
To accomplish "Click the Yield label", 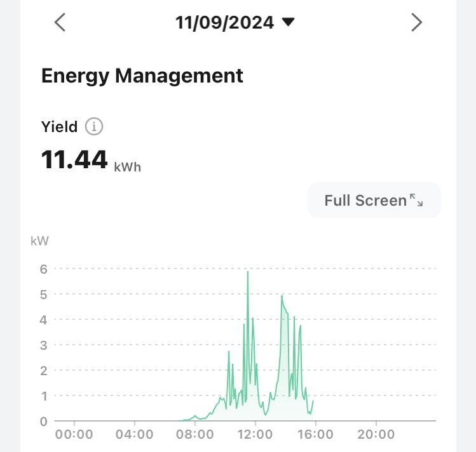I will tap(59, 127).
